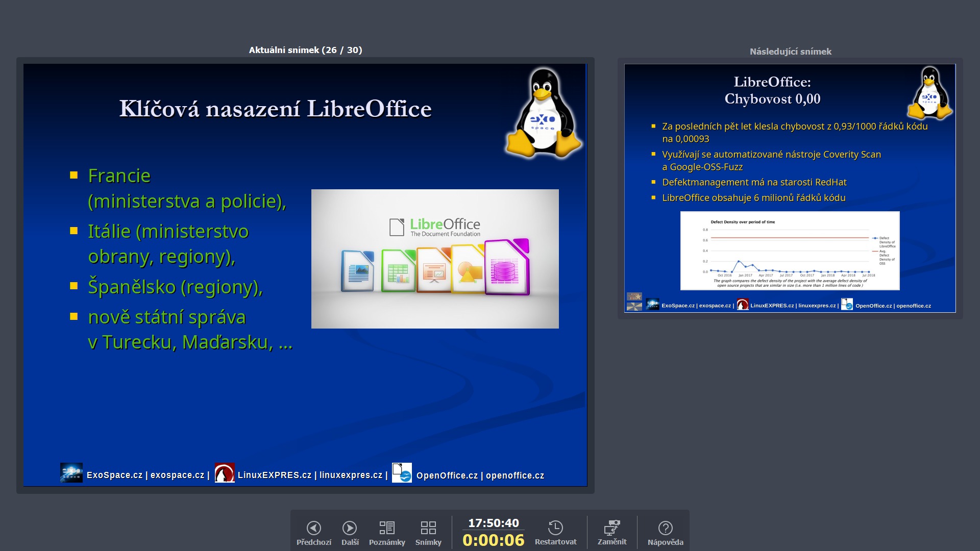
Task: Click the LinuxEXPRES logo in current slide footer
Action: (x=225, y=473)
